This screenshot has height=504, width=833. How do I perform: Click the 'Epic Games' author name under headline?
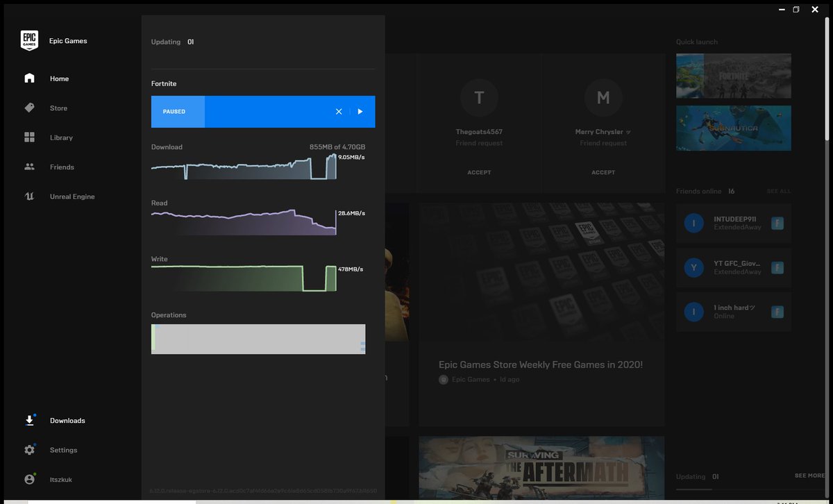pyautogui.click(x=471, y=380)
